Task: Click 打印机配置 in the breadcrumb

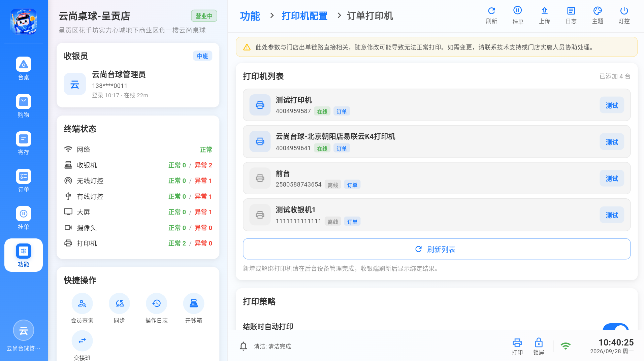Action: point(304,16)
